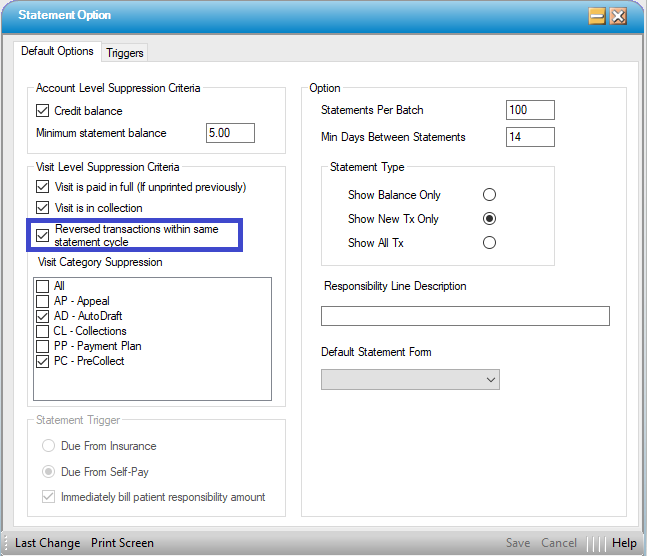Click the Responsibility Line Description text box
The image size is (647, 556).
tap(465, 317)
